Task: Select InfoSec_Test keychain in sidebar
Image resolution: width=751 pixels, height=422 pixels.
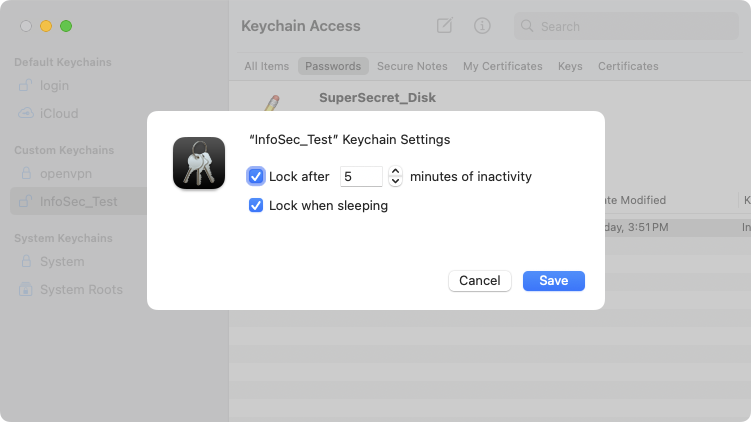Action: (x=78, y=201)
